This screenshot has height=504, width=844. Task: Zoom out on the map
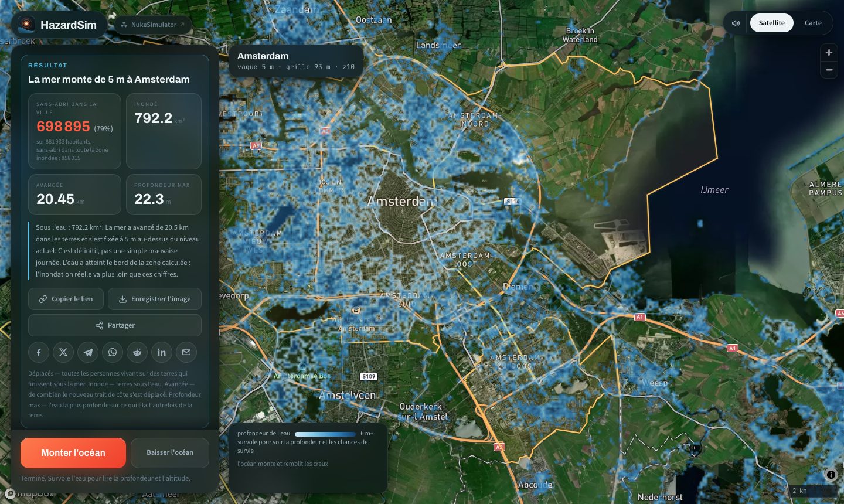(829, 69)
